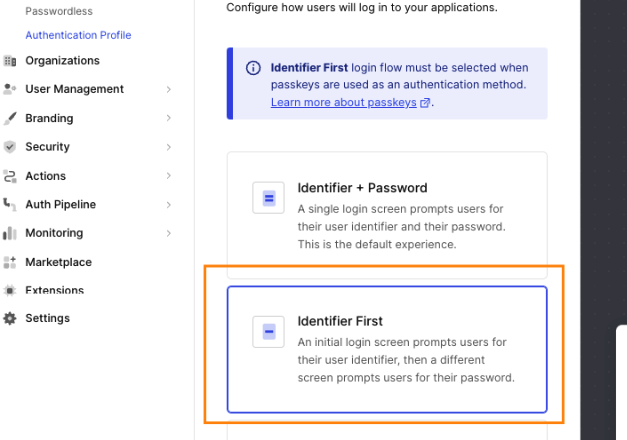Click the Security shield icon
The width and height of the screenshot is (627, 440).
10,147
